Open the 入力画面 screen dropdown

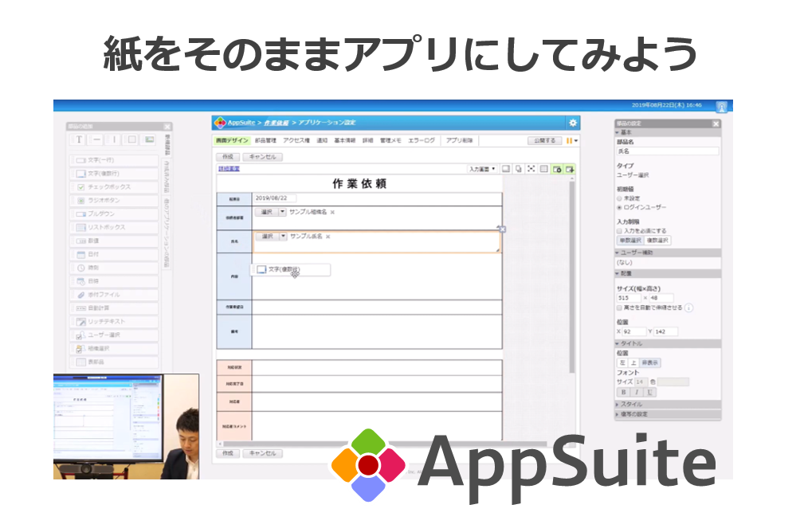click(482, 169)
